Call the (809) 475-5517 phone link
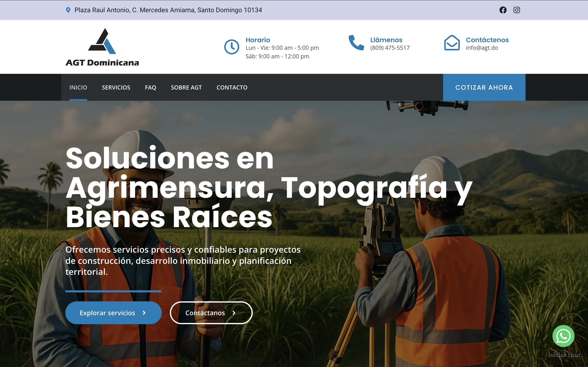This screenshot has height=367, width=588. (390, 48)
